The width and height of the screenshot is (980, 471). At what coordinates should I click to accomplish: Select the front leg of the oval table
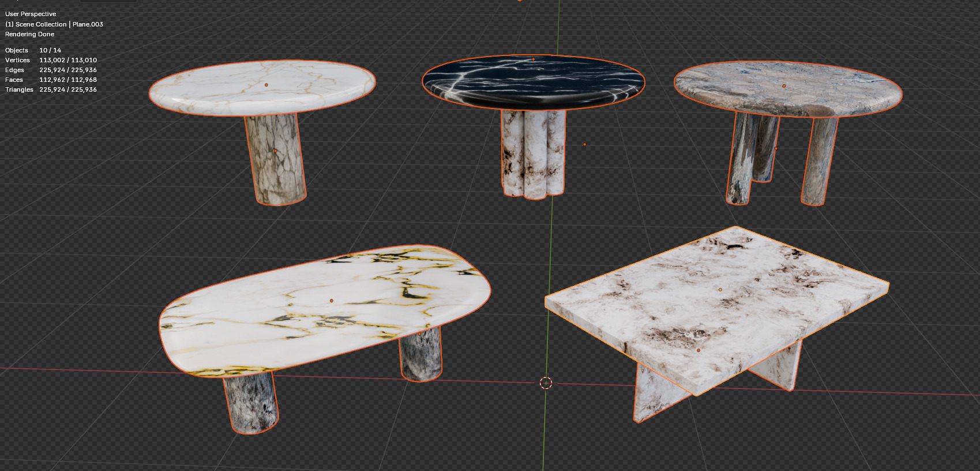coord(251,403)
